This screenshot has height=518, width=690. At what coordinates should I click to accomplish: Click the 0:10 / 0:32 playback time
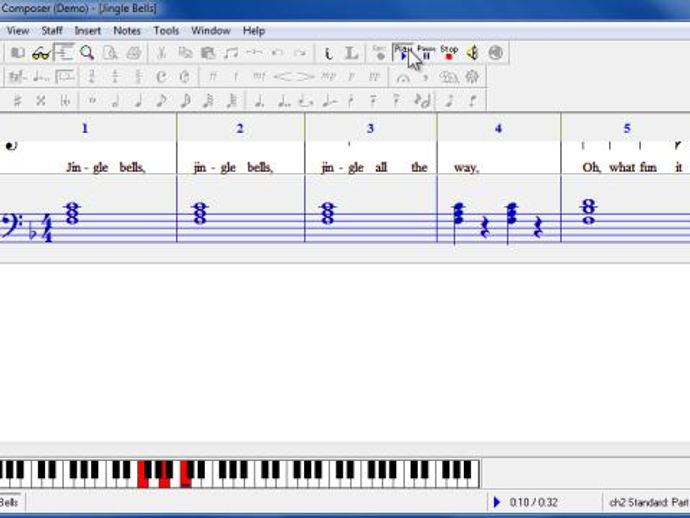pyautogui.click(x=533, y=502)
